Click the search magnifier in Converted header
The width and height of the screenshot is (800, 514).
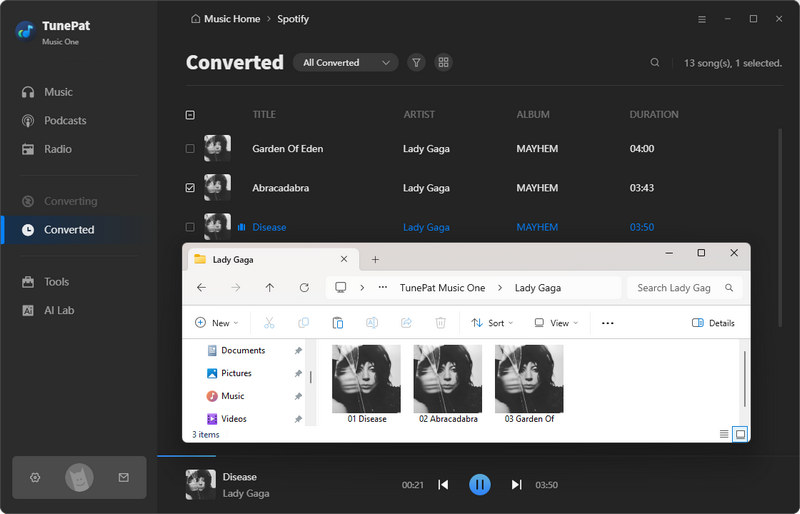tap(655, 63)
